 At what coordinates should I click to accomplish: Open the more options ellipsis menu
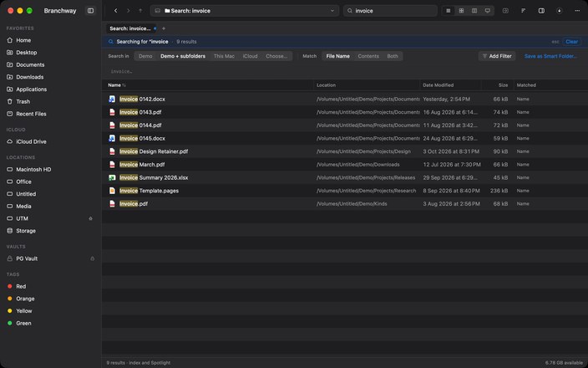[x=577, y=11]
